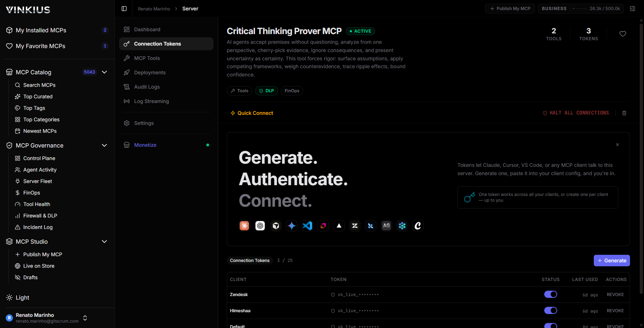Click the Vinkius logo
Image resolution: width=644 pixels, height=328 pixels.
28,10
